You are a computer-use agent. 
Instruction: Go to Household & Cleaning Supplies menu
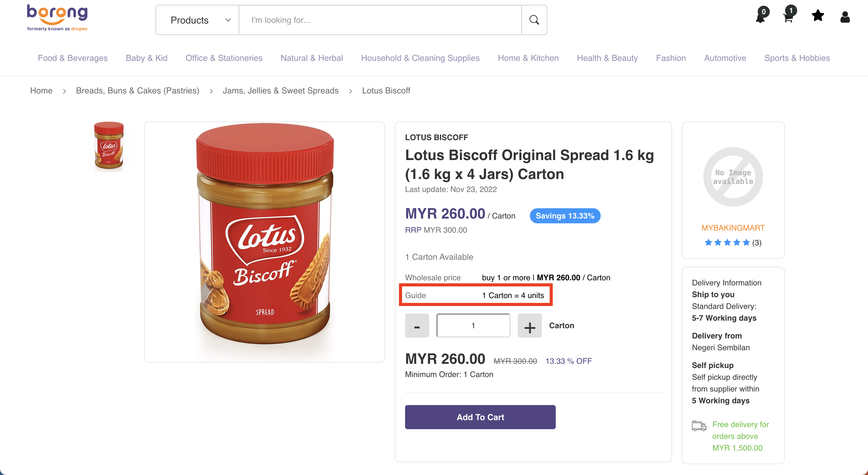coord(420,58)
